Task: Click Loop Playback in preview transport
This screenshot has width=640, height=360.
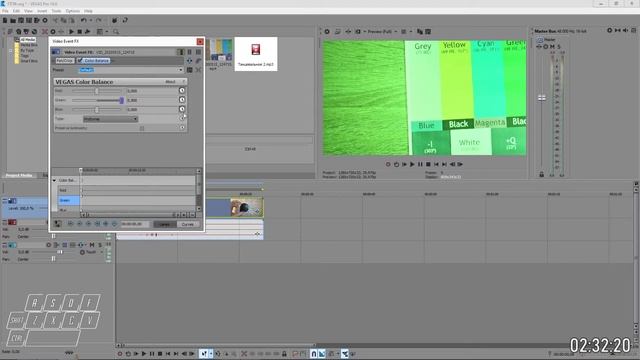Action: pyautogui.click(x=396, y=164)
